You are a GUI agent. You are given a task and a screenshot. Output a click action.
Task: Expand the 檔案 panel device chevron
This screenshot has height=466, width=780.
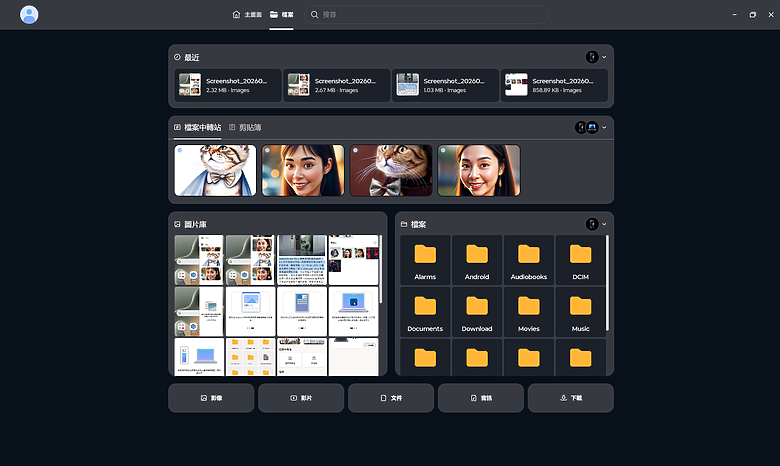604,224
